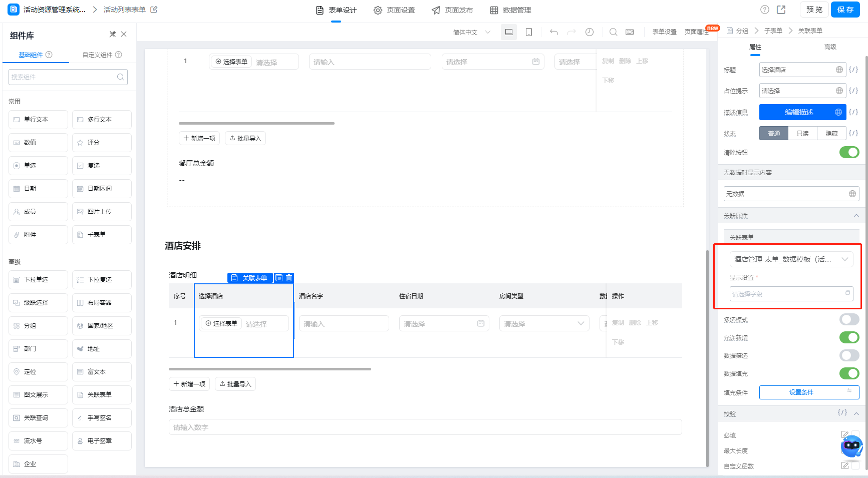Click 批量导入 under hotel details

235,384
